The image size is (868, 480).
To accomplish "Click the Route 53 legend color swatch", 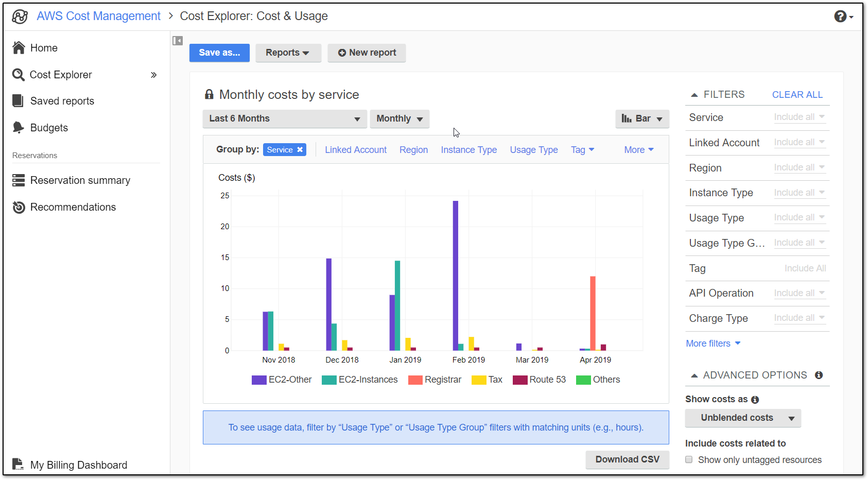I will tap(520, 380).
